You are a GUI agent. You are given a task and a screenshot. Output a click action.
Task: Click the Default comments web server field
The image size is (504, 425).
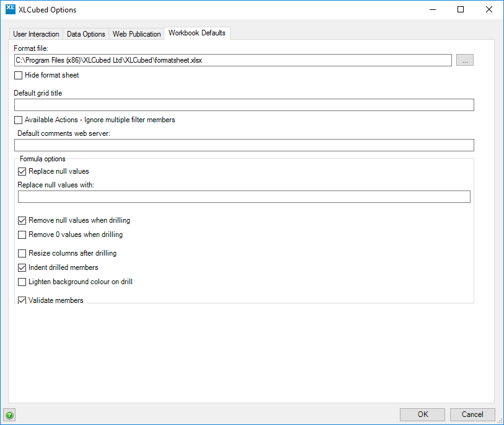(244, 145)
